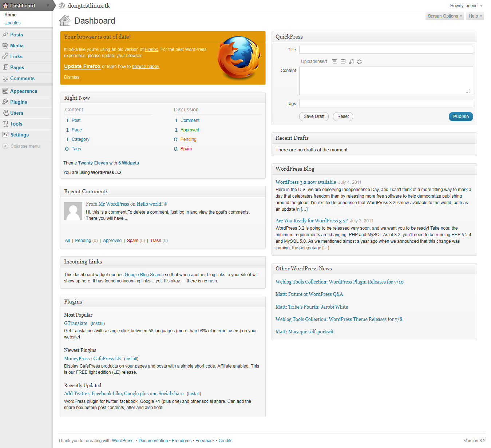Expand the Dashboard menu arrow
491x448 pixels.
click(x=48, y=5)
